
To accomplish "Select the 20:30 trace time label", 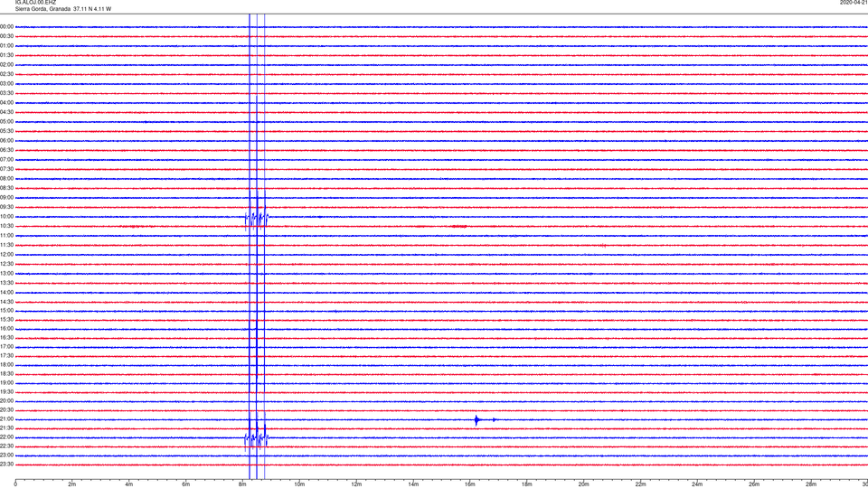I will 6,410.
